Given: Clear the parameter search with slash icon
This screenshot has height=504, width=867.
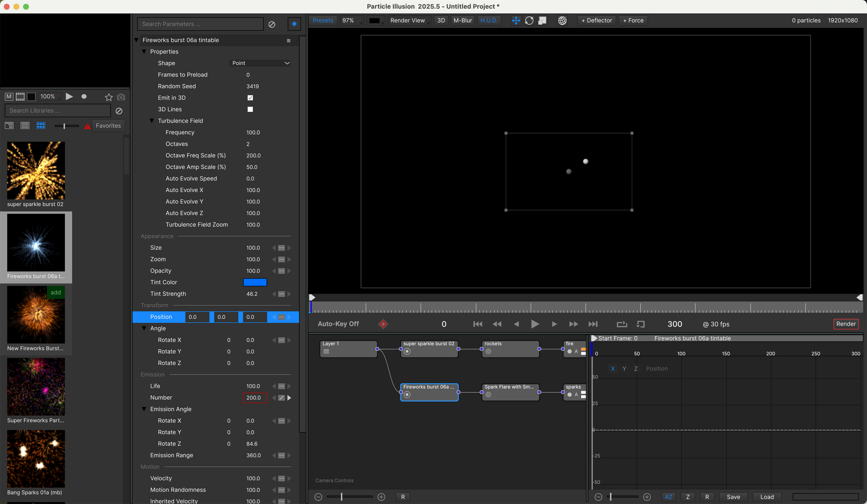Looking at the screenshot, I should (x=272, y=24).
